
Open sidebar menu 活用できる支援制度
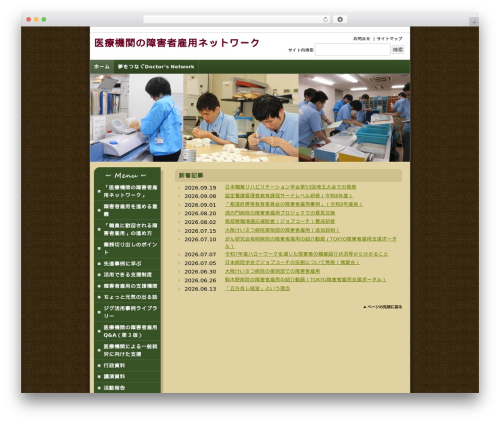(x=128, y=275)
